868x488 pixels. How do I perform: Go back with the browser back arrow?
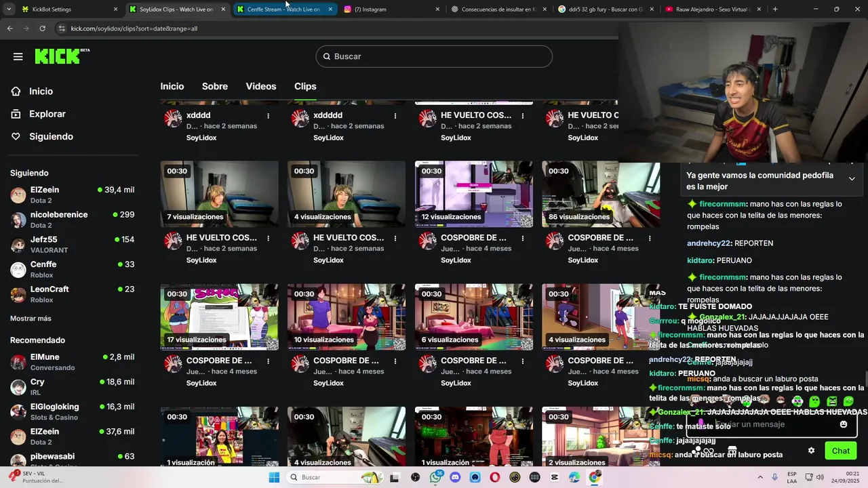pyautogui.click(x=9, y=28)
